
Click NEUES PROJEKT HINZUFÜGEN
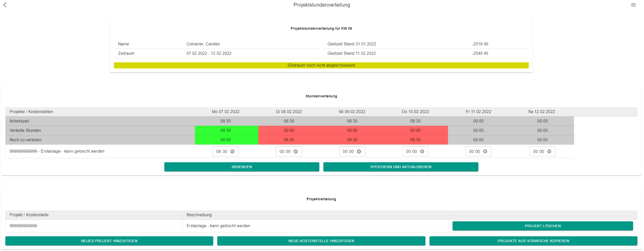tap(109, 241)
